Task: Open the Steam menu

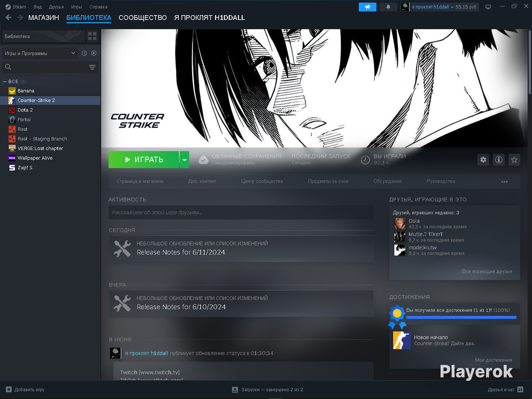Action: 16,7
